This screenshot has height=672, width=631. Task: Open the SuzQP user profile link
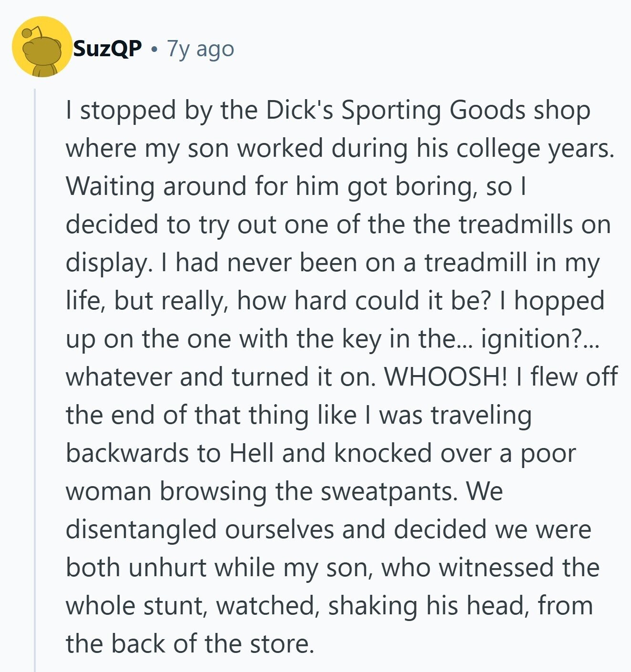click(x=107, y=48)
